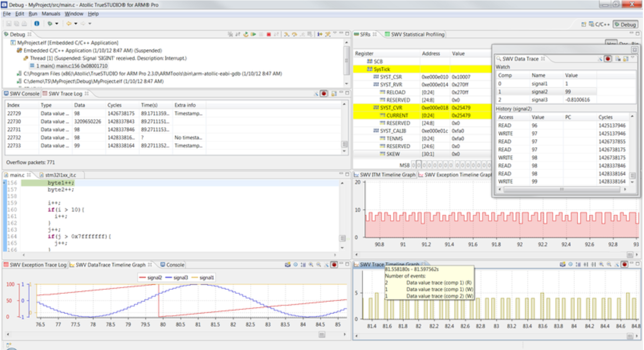Click the blue info icon in main toolbar
Viewport: 644px width, 350px height.
click(37, 23)
